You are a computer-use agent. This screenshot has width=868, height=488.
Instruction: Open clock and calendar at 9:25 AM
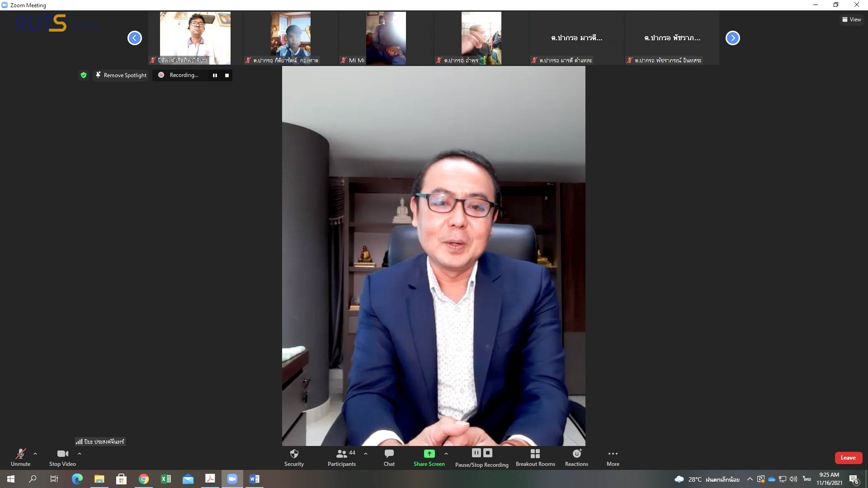tap(829, 479)
